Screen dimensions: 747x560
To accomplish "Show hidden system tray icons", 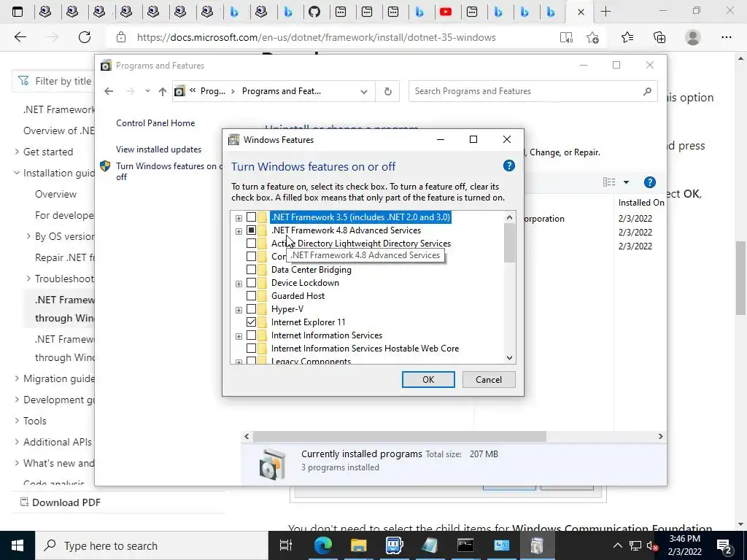I will [617, 545].
